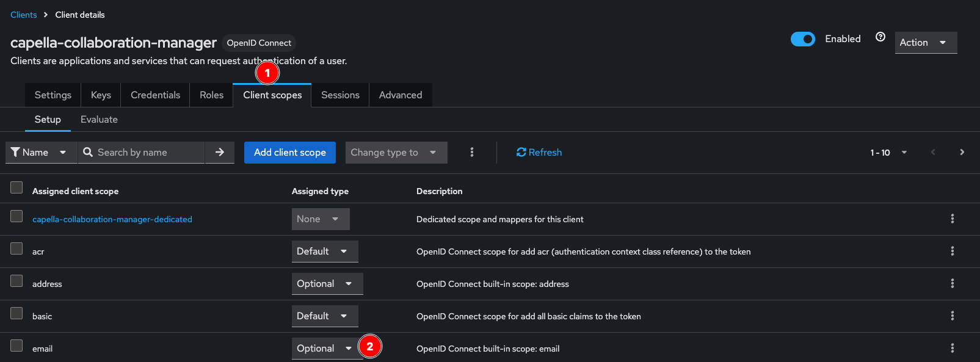Screen dimensions: 980x362
Task: Click the Assigned type column header
Action: coord(320,191)
